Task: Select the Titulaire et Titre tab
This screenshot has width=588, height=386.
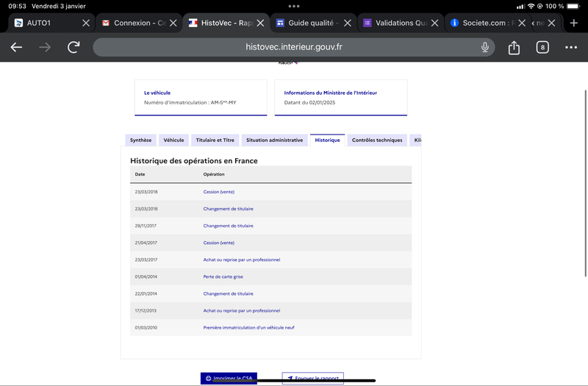Action: point(215,140)
